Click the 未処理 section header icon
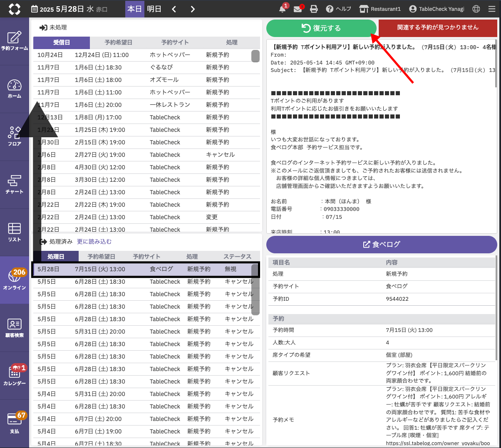The image size is (501, 448). [x=43, y=27]
